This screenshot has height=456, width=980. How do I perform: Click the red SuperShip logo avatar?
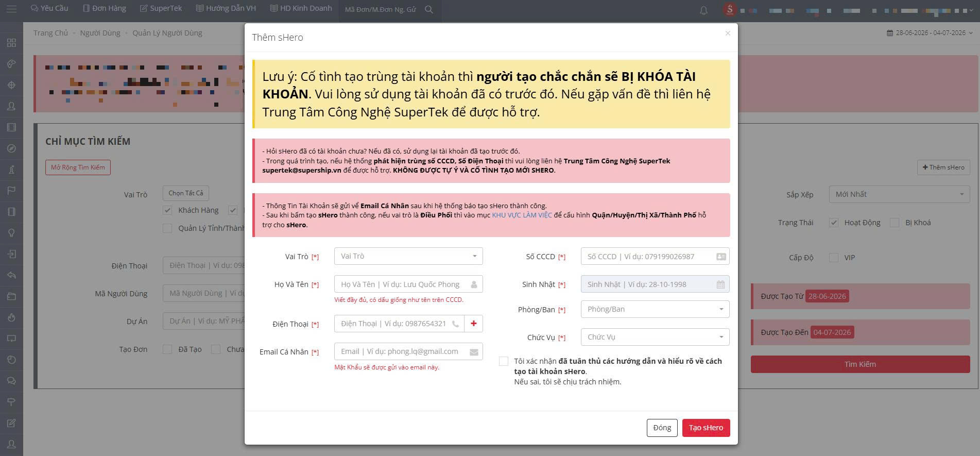[729, 9]
